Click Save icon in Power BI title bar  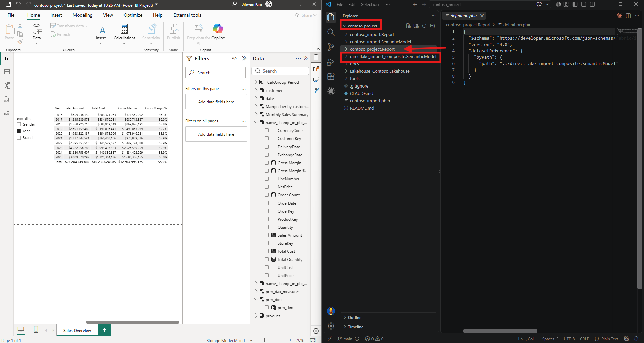(8, 5)
